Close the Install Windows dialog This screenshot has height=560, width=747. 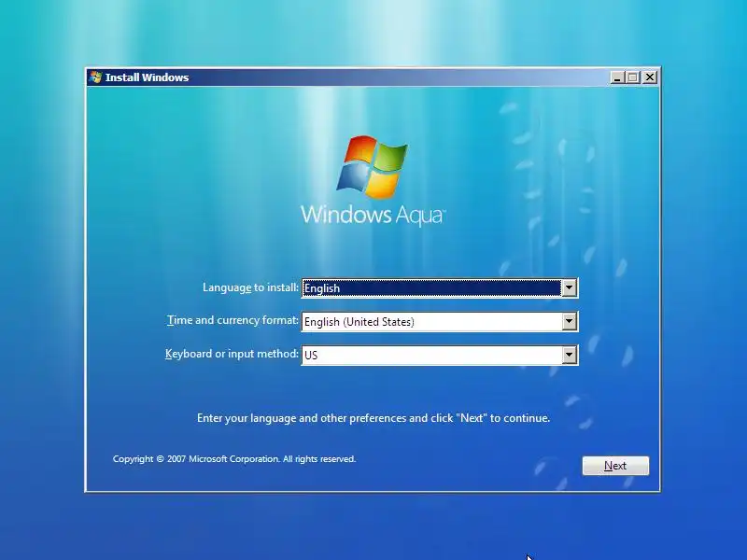[650, 77]
